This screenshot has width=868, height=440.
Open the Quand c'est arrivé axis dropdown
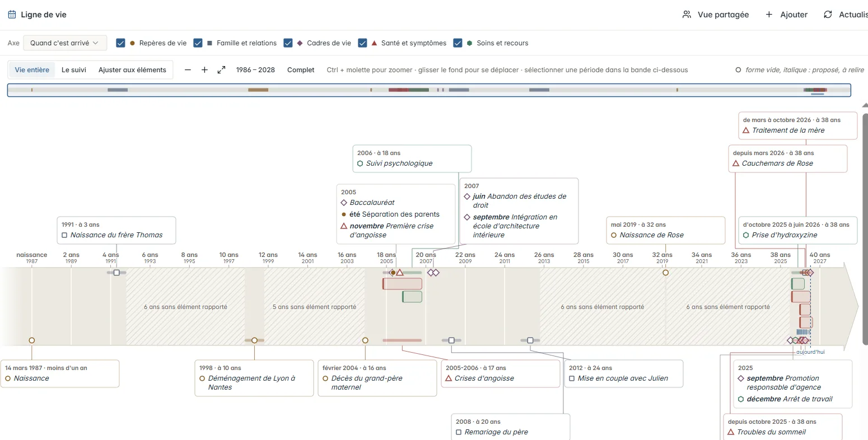click(x=65, y=43)
